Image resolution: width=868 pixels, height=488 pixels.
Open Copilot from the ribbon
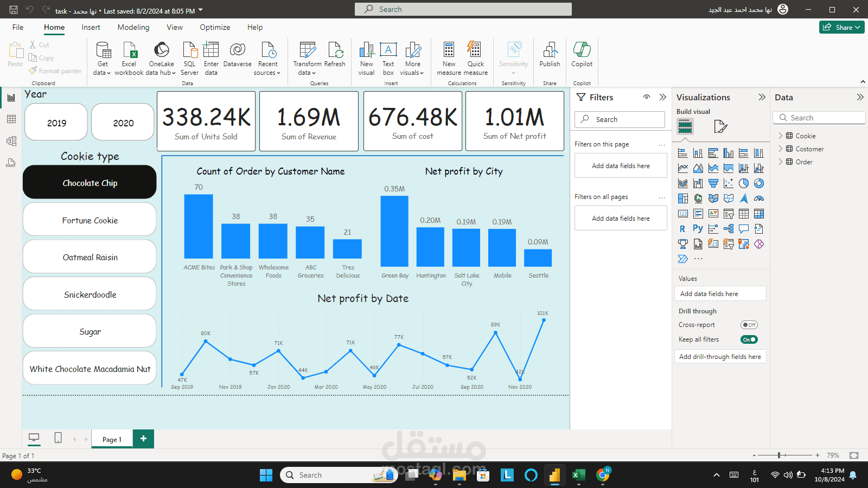point(582,54)
